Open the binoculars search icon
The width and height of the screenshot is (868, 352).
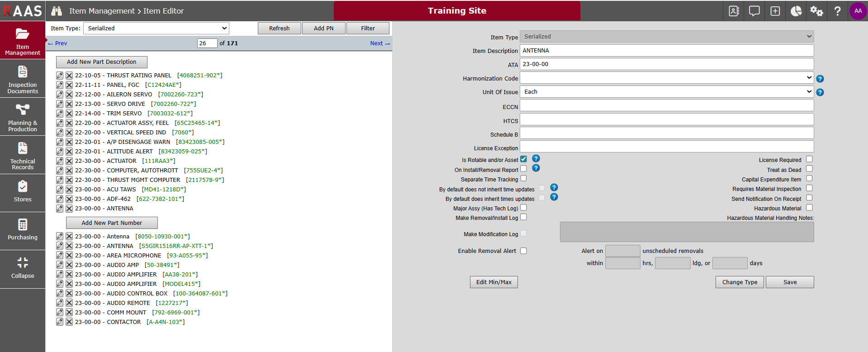pyautogui.click(x=57, y=11)
